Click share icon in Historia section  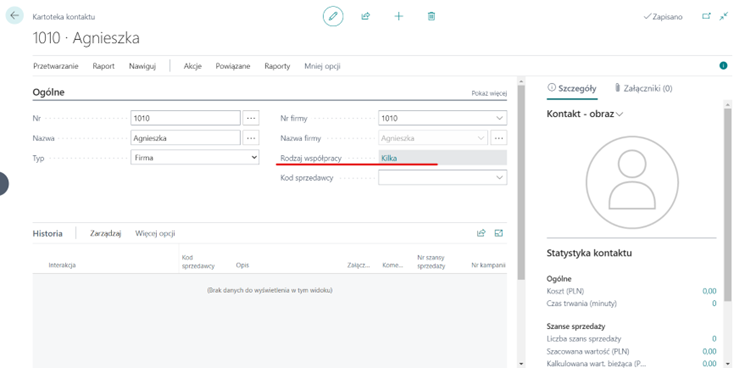coord(481,233)
